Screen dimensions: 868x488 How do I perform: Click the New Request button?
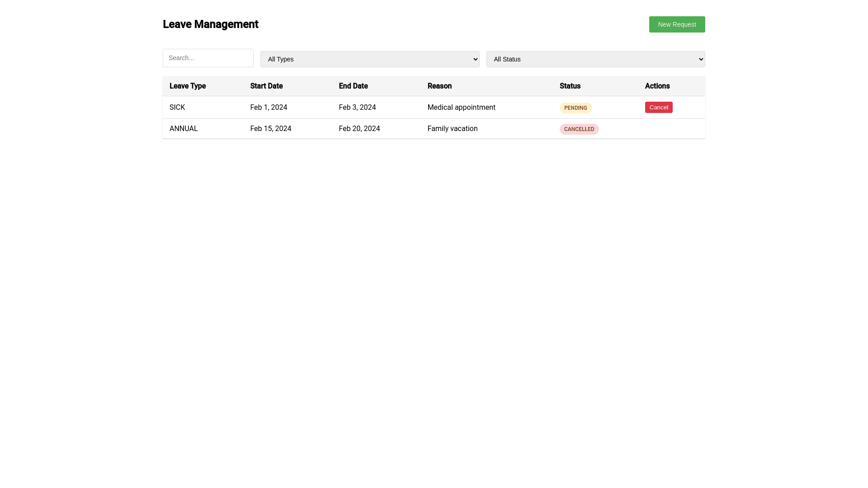(677, 24)
